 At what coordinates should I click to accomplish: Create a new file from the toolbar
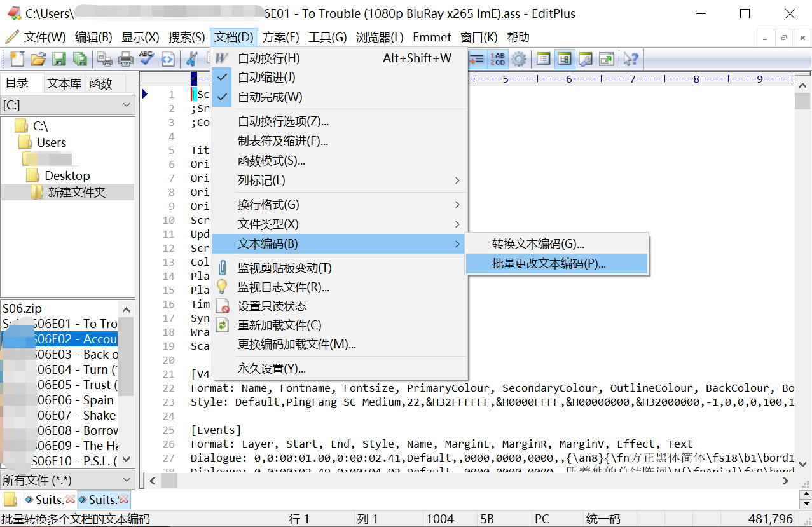(17, 59)
